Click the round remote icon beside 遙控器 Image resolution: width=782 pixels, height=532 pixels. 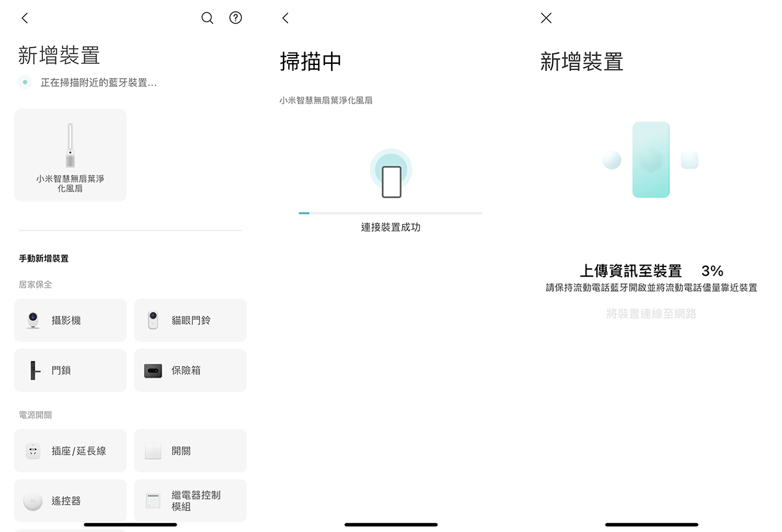[x=33, y=501]
